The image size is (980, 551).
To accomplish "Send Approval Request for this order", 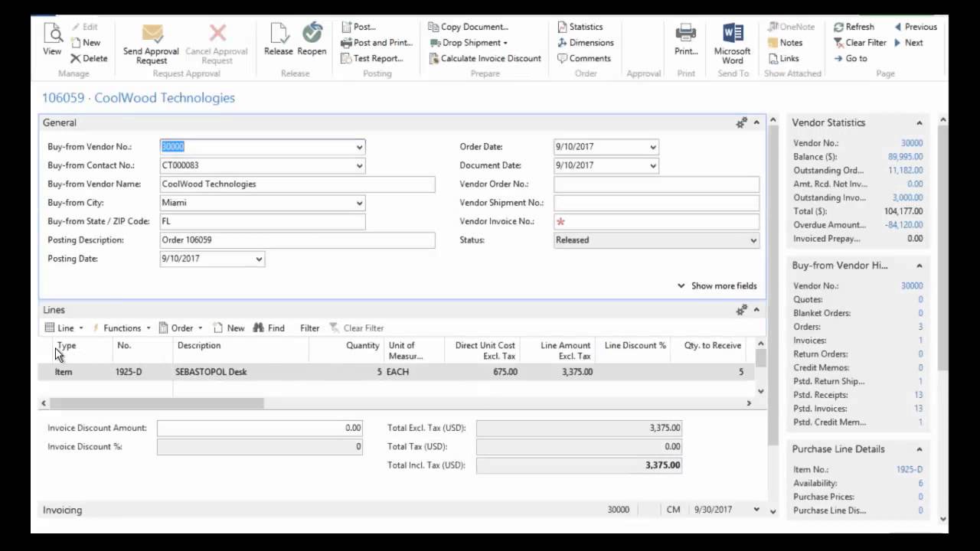I will pos(152,44).
